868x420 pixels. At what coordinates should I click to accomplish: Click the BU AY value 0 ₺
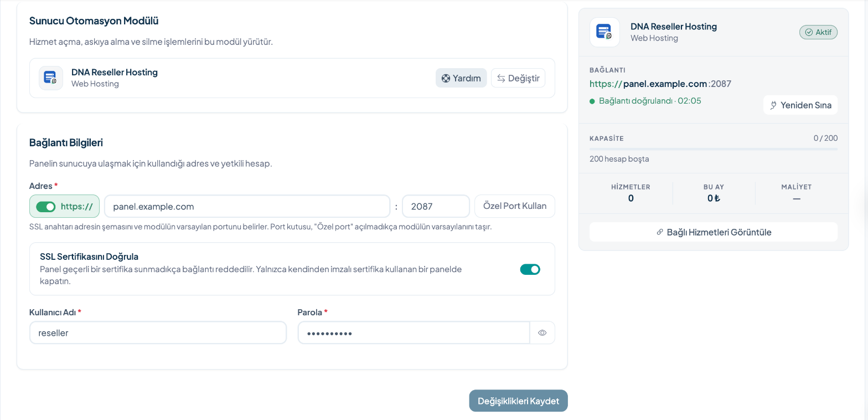click(x=714, y=198)
